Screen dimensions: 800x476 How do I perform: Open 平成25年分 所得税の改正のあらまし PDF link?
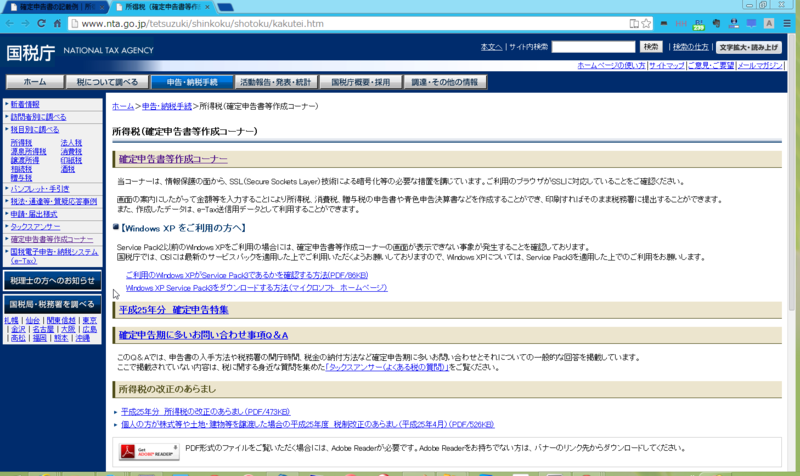206,412
